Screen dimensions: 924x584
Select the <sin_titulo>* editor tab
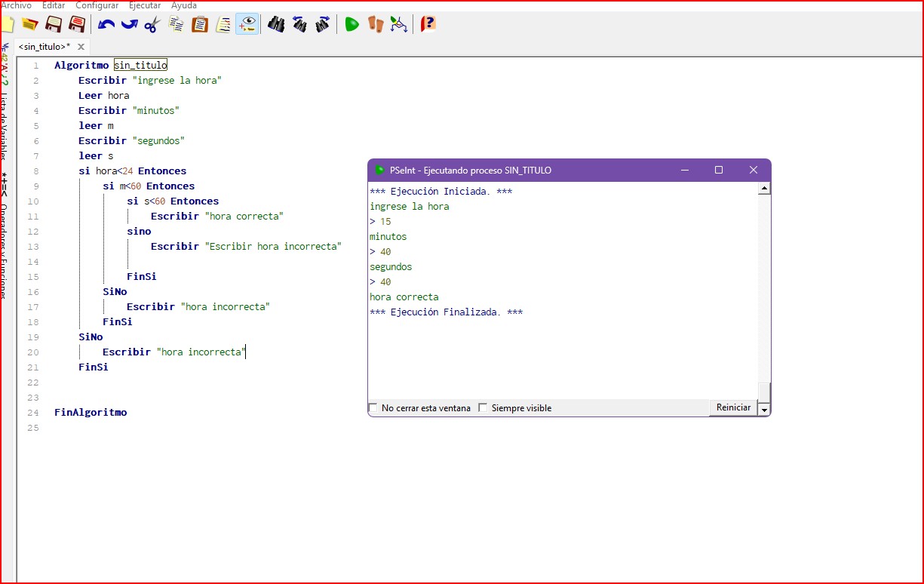pos(45,47)
